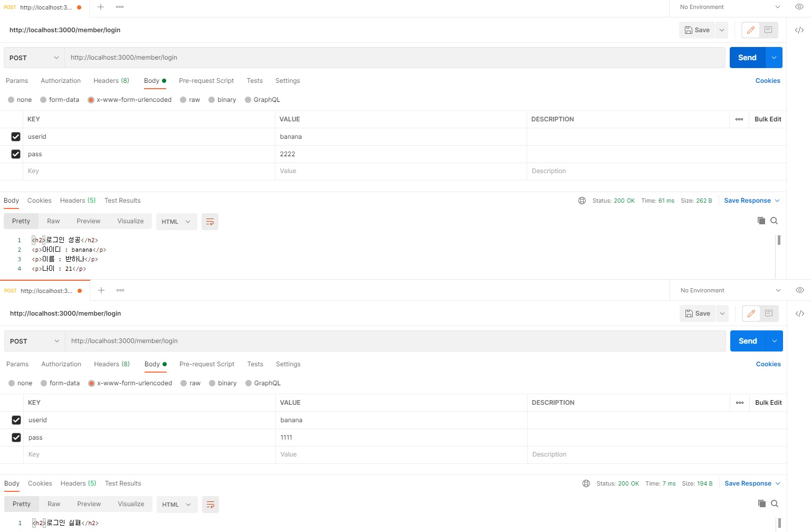Screen dimensions: 811x532
Task: Expand Send options arrow in lower window
Action: coord(774,341)
